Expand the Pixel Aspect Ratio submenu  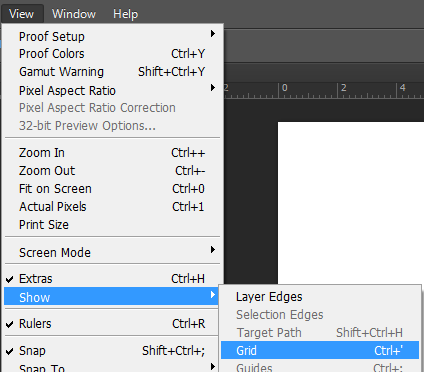[112, 90]
